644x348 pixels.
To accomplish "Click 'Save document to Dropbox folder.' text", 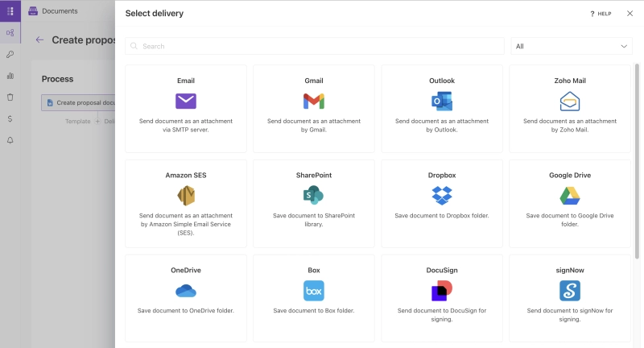I will (442, 216).
